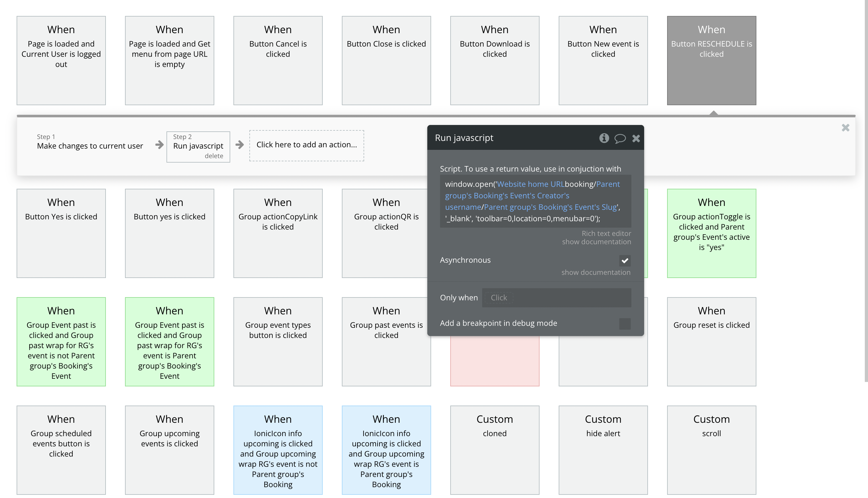The height and width of the screenshot is (498, 868).
Task: Click the arrow after the Run javascript step
Action: [240, 145]
